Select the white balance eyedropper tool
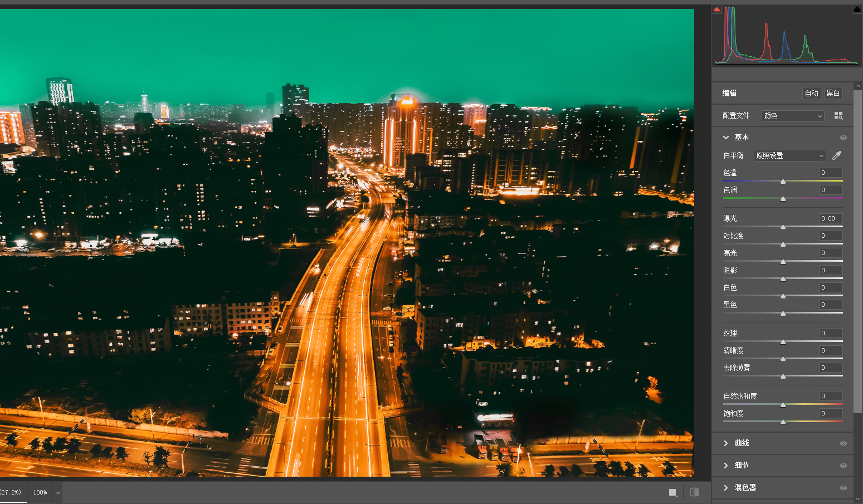 837,155
